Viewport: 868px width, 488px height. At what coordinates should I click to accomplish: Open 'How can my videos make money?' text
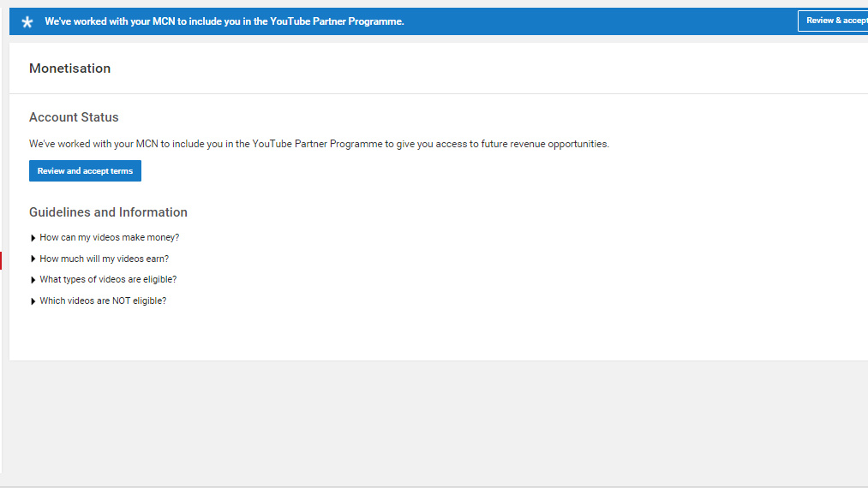pos(110,237)
